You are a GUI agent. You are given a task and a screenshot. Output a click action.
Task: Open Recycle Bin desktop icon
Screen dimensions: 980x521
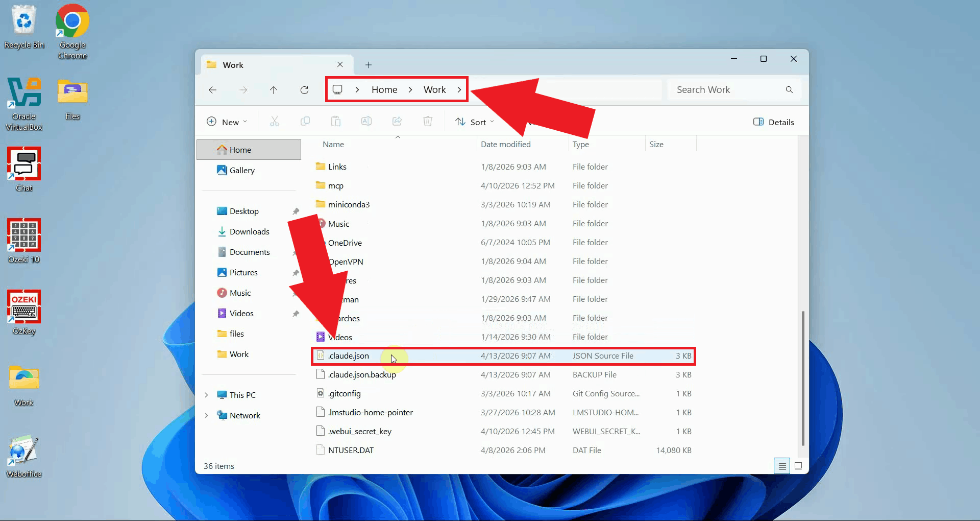[24, 28]
